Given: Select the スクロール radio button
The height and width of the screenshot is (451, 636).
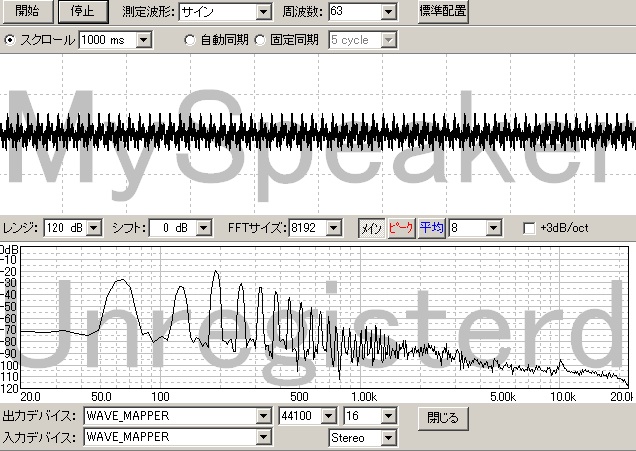Looking at the screenshot, I should tap(10, 40).
